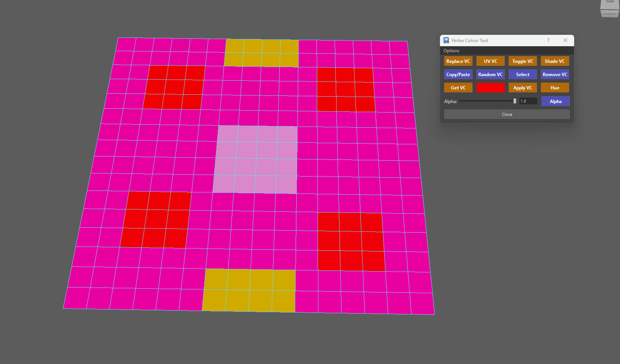Select the yellow faces at bottom edge

[249, 291]
